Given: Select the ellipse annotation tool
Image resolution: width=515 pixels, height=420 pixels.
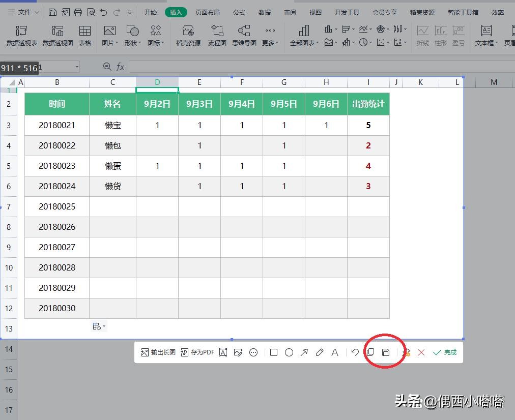Looking at the screenshot, I should pos(289,352).
